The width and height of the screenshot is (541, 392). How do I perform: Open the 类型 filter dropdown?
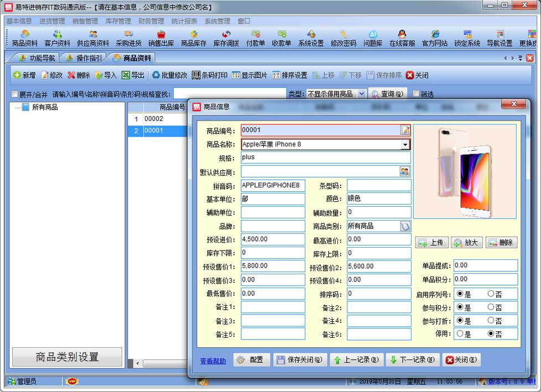coord(361,94)
